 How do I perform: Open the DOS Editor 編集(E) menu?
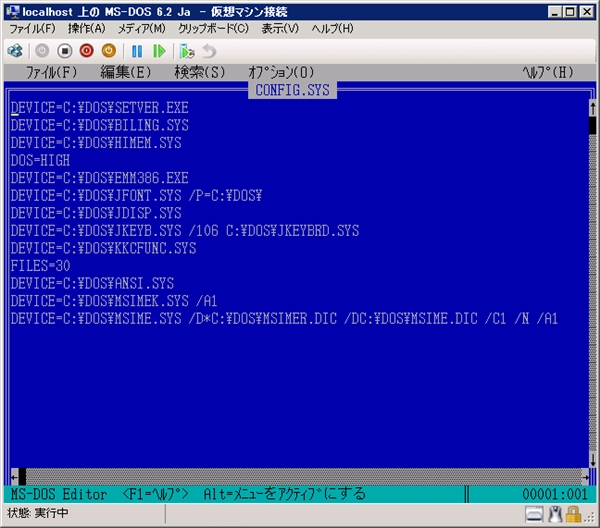[126, 72]
